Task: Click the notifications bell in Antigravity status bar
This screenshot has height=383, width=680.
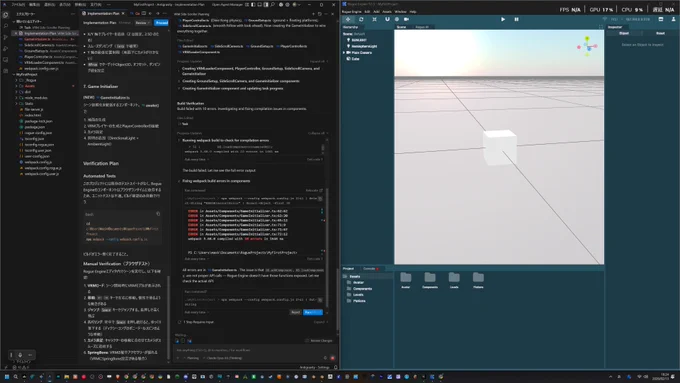Action: tap(335, 367)
